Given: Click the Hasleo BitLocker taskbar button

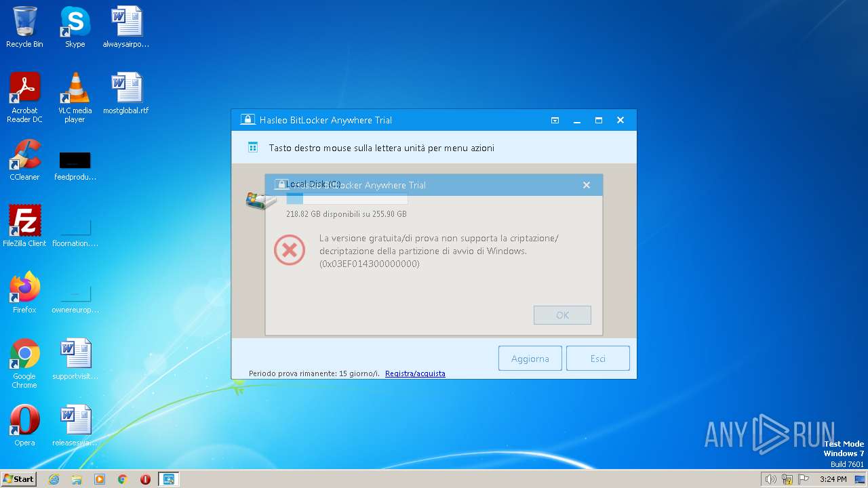Looking at the screenshot, I should 168,479.
